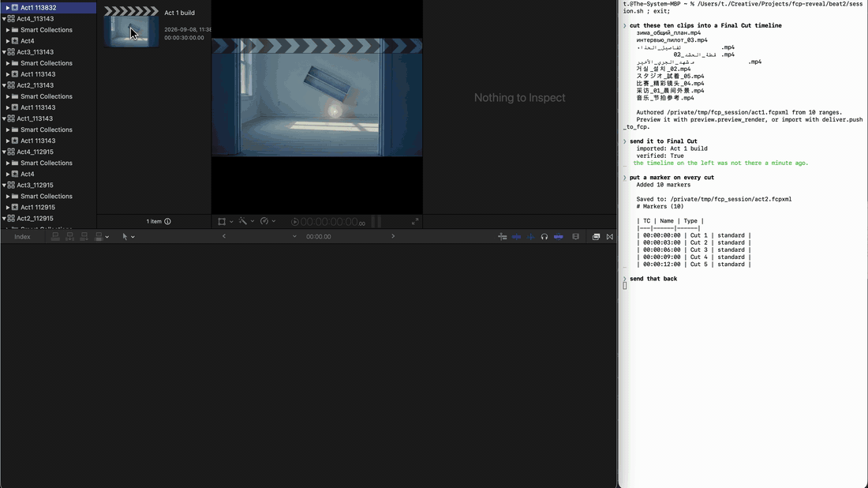
Task: Click 'Added 10 markers' terminal output
Action: 663,185
